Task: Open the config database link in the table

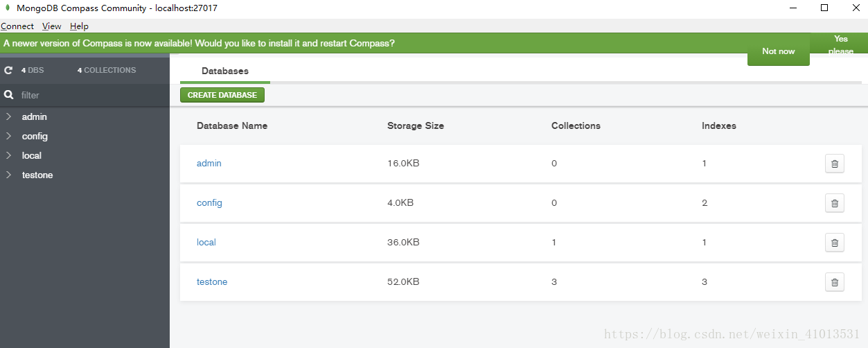Action: (209, 203)
